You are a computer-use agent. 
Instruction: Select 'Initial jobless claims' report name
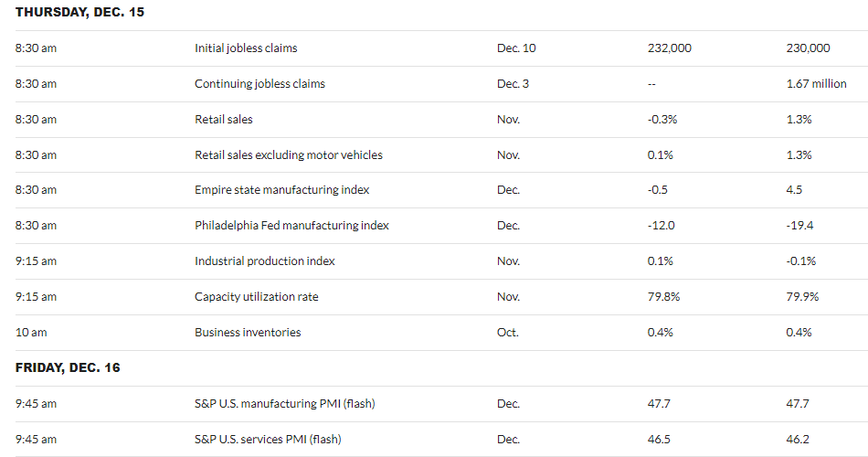246,48
